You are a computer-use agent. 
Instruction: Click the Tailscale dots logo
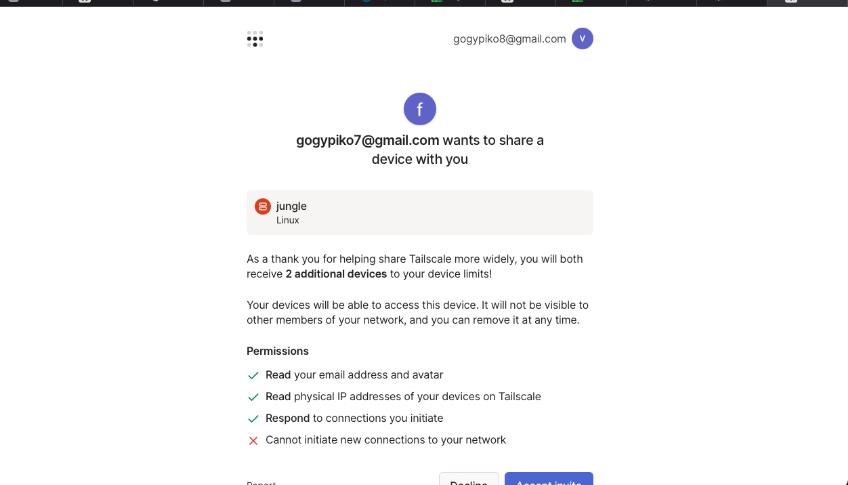click(255, 39)
